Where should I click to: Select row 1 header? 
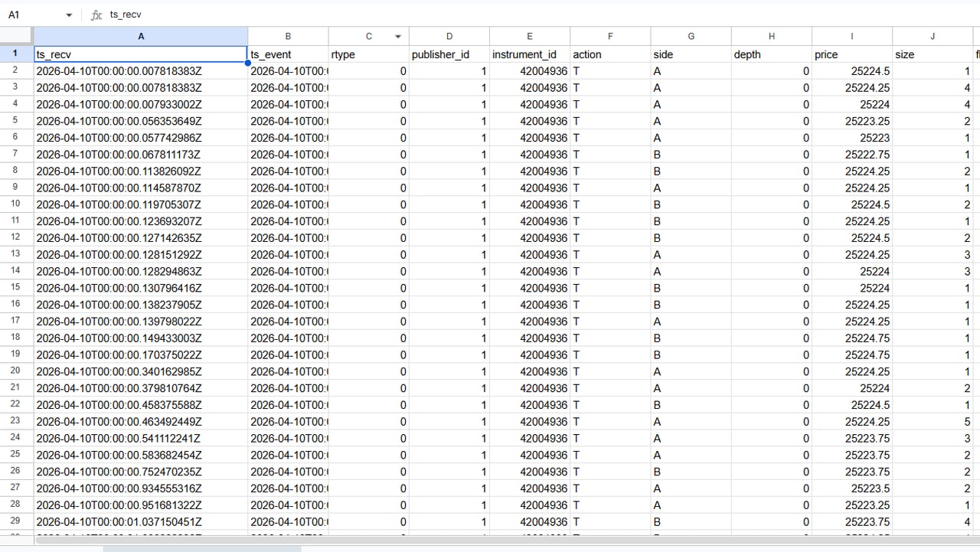click(x=16, y=54)
